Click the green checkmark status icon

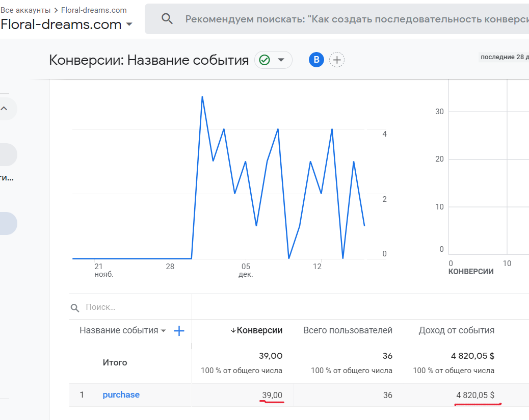tap(264, 60)
